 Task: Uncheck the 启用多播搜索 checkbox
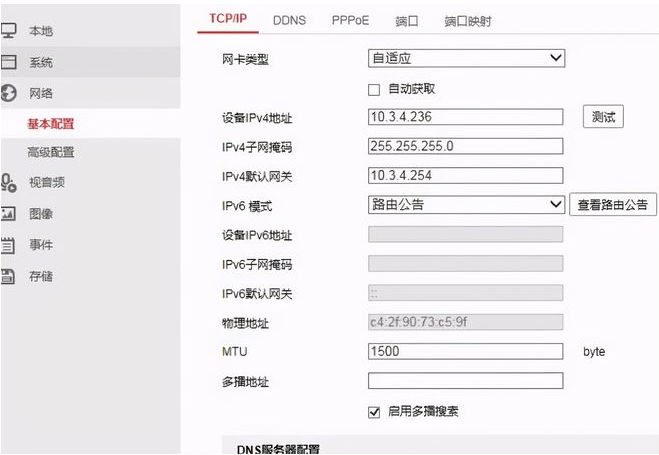tap(375, 411)
